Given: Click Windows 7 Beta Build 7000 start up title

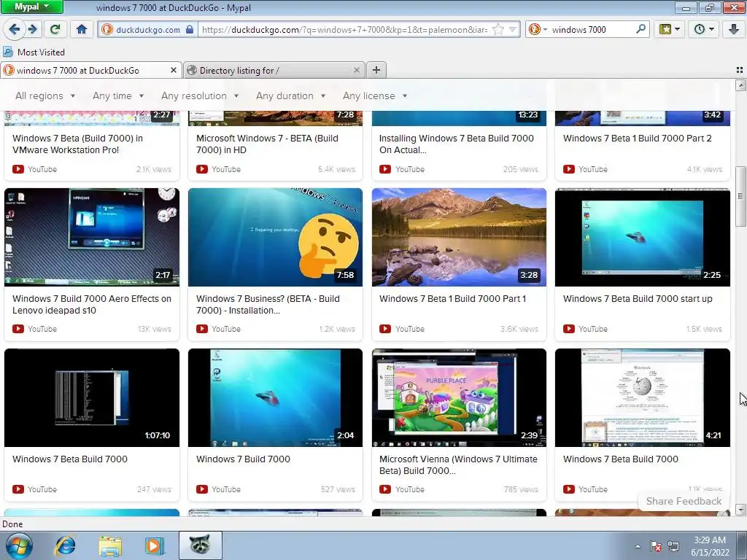Looking at the screenshot, I should point(638,298).
